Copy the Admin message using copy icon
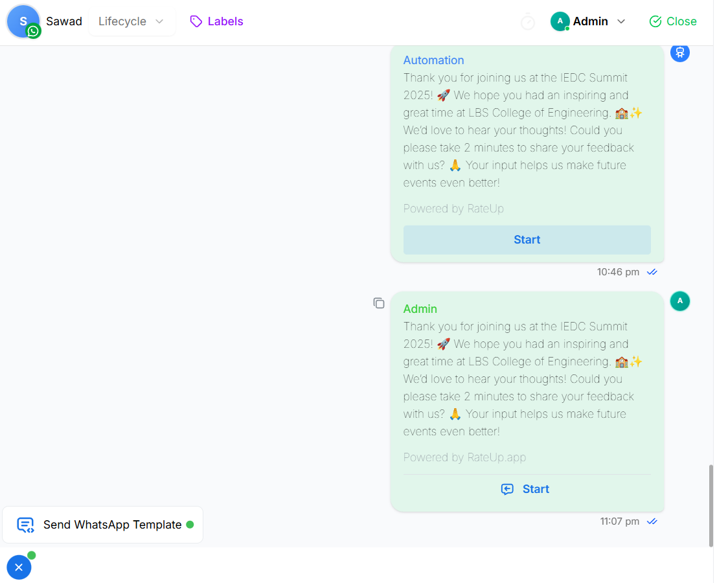This screenshot has height=583, width=728. point(379,303)
